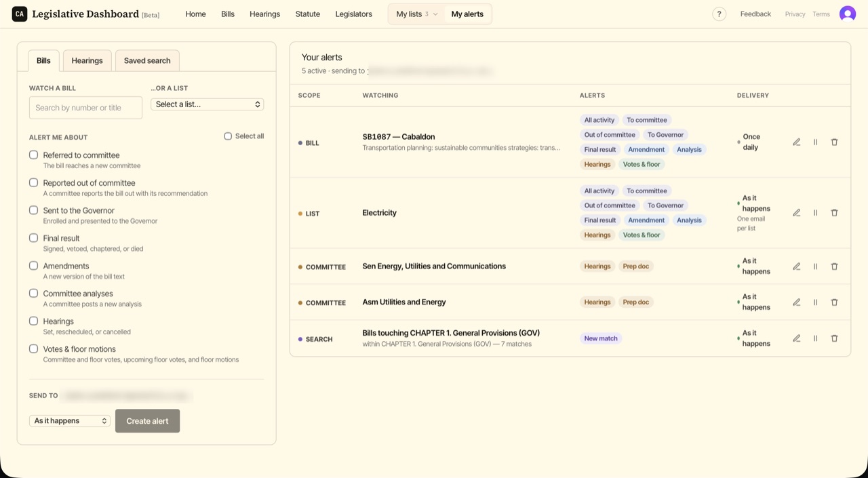The height and width of the screenshot is (478, 868).
Task: Enable Referred to committee alerts
Action: (33, 155)
